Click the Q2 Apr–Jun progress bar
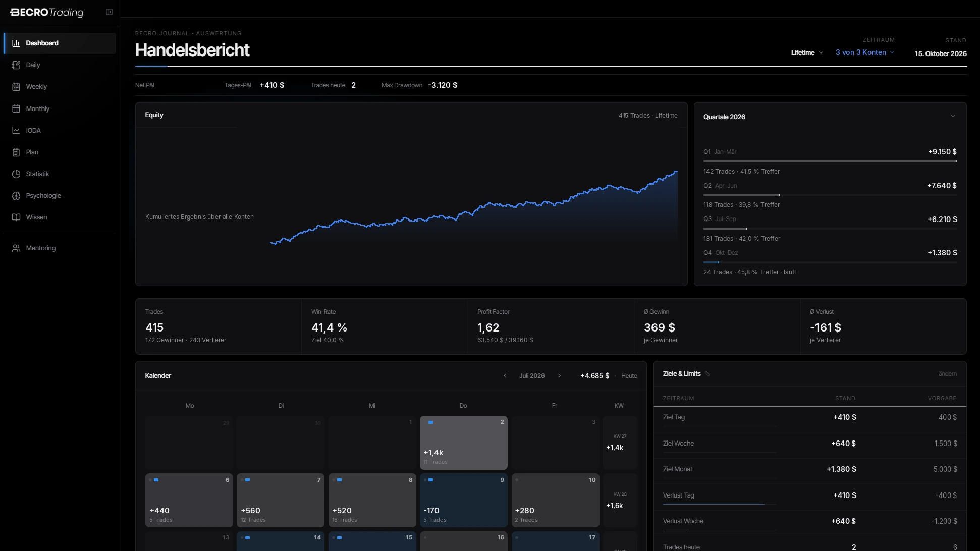Screen dimensions: 980x551 (x=830, y=195)
